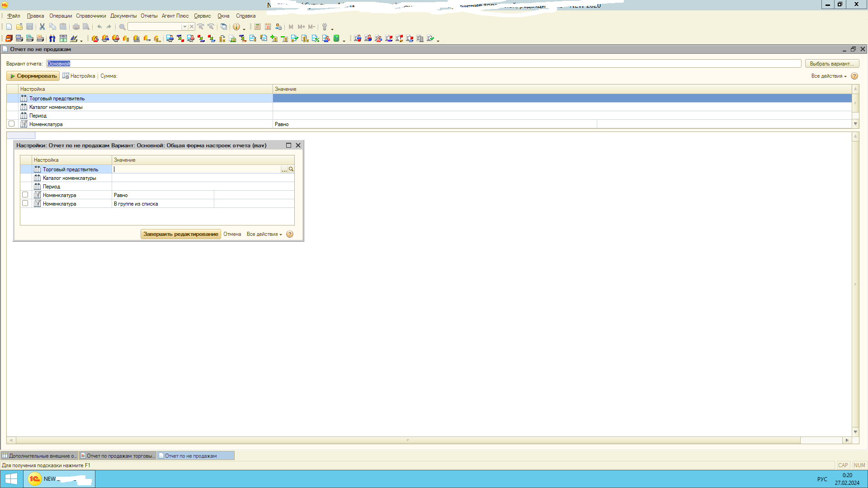Click the info help icon

coord(236,27)
